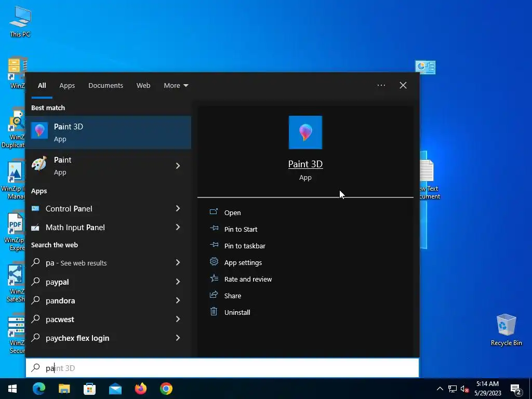
Task: Choose Uninstall action for Paint 3D
Action: click(237, 312)
